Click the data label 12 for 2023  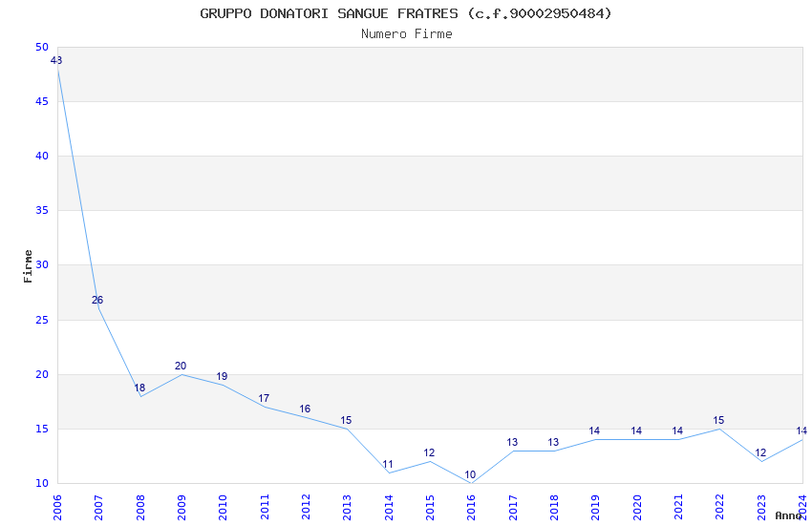pos(760,453)
